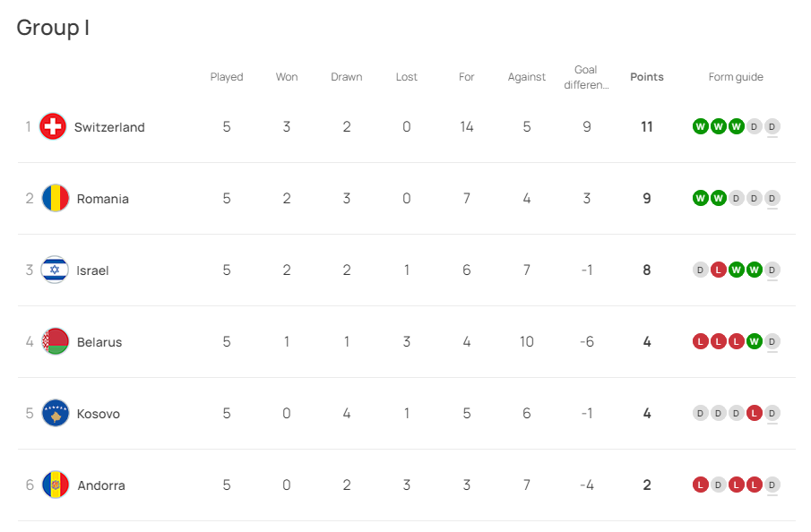Click the Andorra flag icon
The height and width of the screenshot is (532, 811).
click(56, 485)
